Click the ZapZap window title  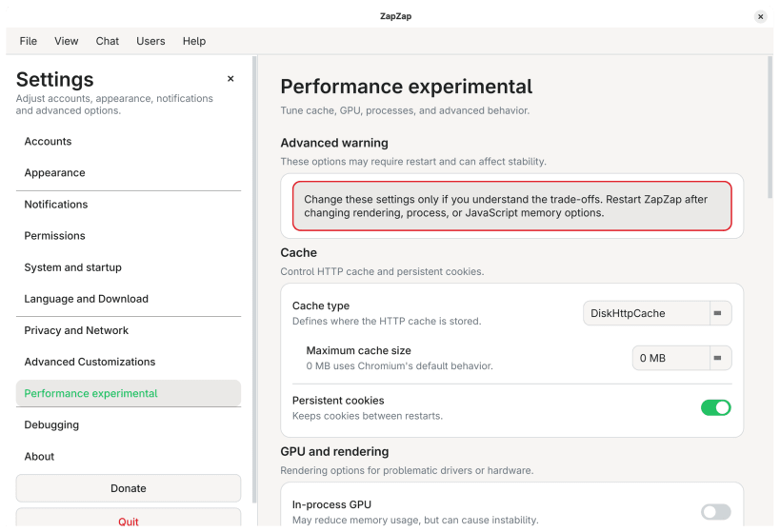[x=395, y=16]
